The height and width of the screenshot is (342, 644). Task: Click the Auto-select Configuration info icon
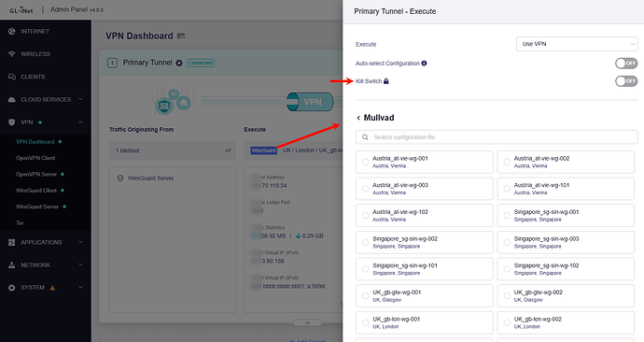click(424, 64)
